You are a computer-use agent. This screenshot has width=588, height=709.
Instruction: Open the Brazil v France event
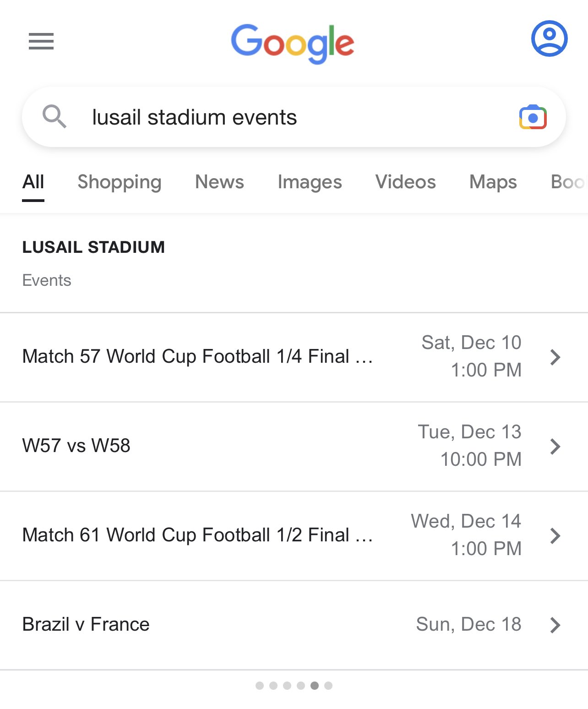coord(294,625)
